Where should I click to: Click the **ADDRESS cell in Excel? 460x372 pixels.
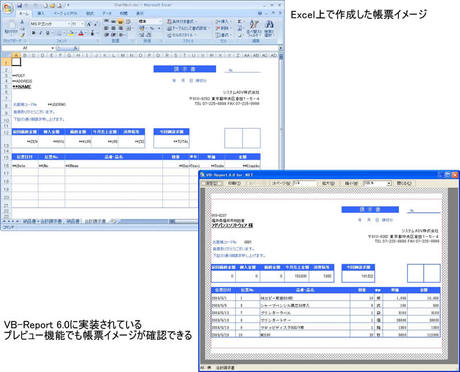tap(22, 81)
